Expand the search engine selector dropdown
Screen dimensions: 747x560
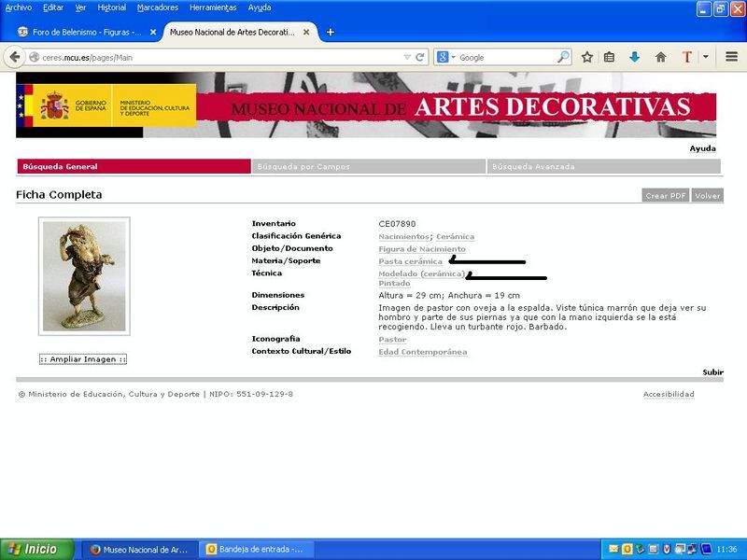pos(453,57)
